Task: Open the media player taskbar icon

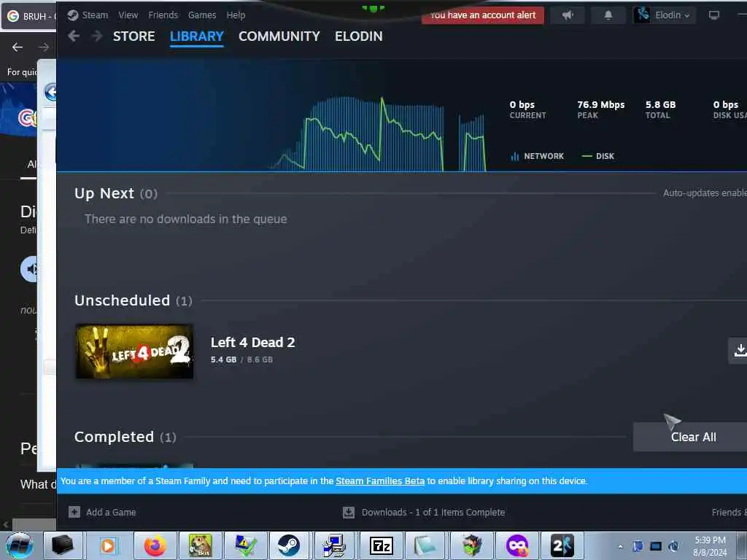Action: coord(109,545)
